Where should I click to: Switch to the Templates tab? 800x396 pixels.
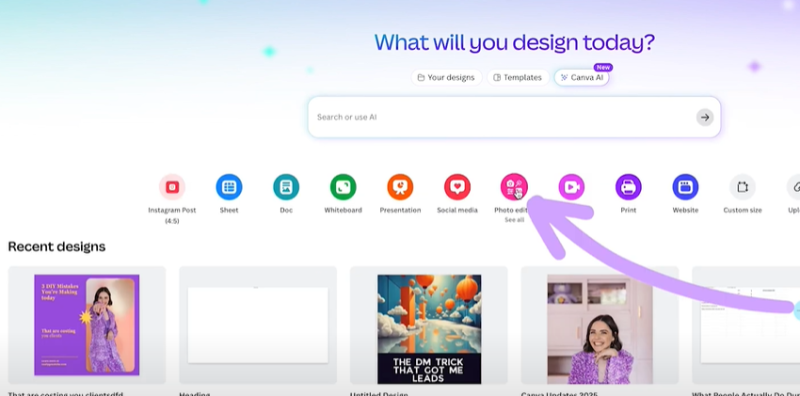click(x=518, y=78)
